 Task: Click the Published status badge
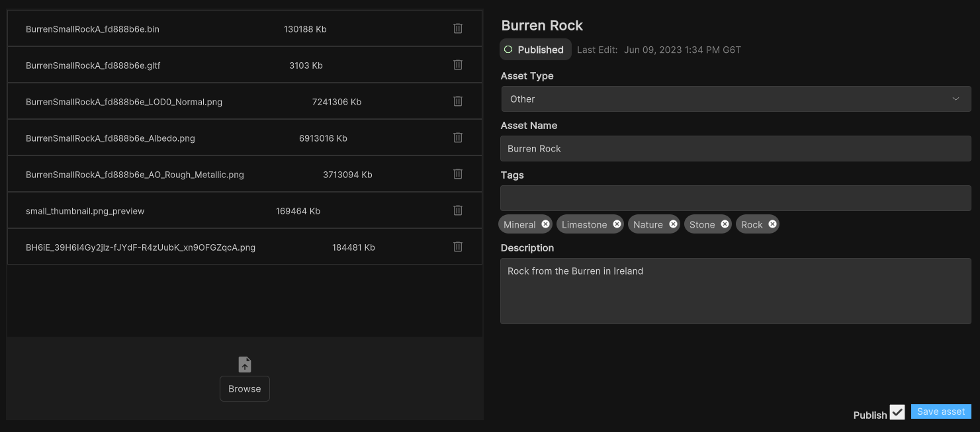pos(535,49)
